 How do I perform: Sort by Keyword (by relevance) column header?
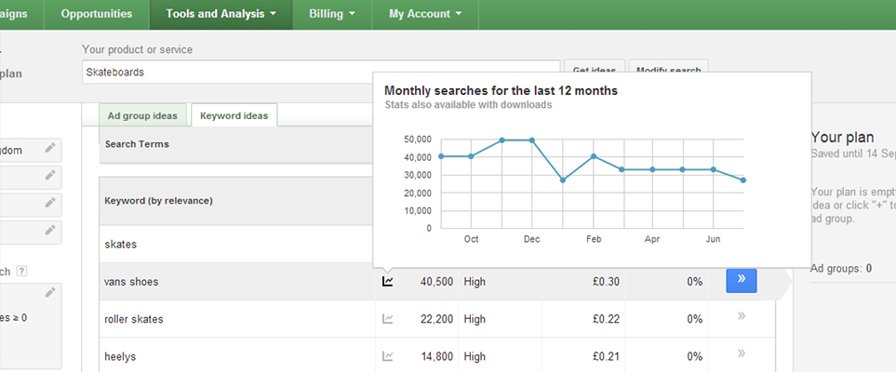click(x=158, y=201)
